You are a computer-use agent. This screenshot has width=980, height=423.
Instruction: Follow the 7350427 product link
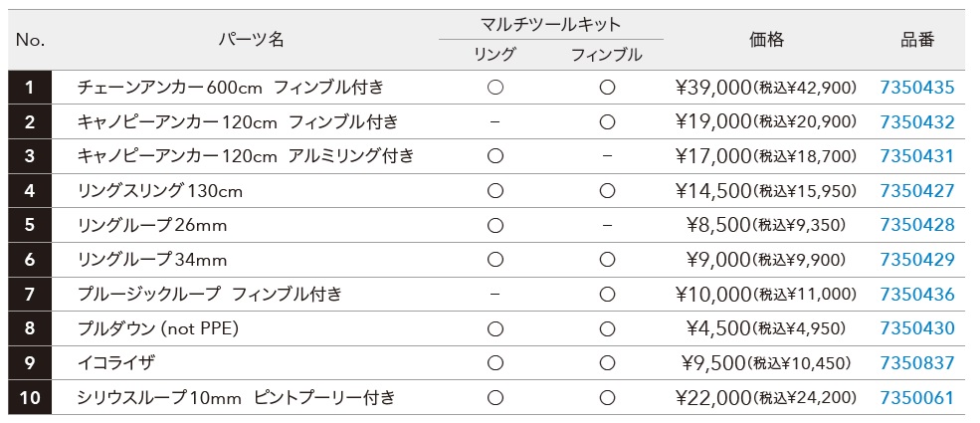click(917, 190)
